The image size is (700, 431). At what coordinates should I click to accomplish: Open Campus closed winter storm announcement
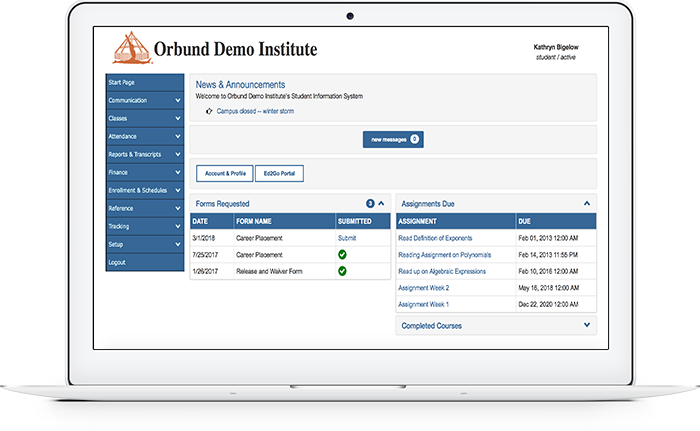pyautogui.click(x=255, y=111)
